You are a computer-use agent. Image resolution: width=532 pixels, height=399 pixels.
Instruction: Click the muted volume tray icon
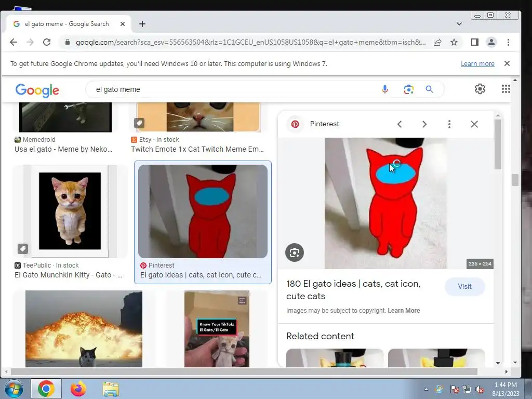[x=480, y=389]
